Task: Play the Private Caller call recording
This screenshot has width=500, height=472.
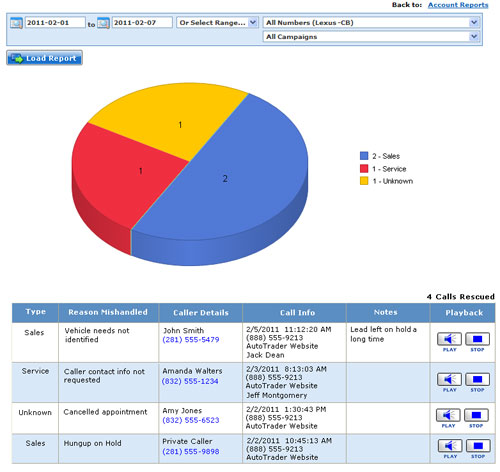Action: [450, 446]
